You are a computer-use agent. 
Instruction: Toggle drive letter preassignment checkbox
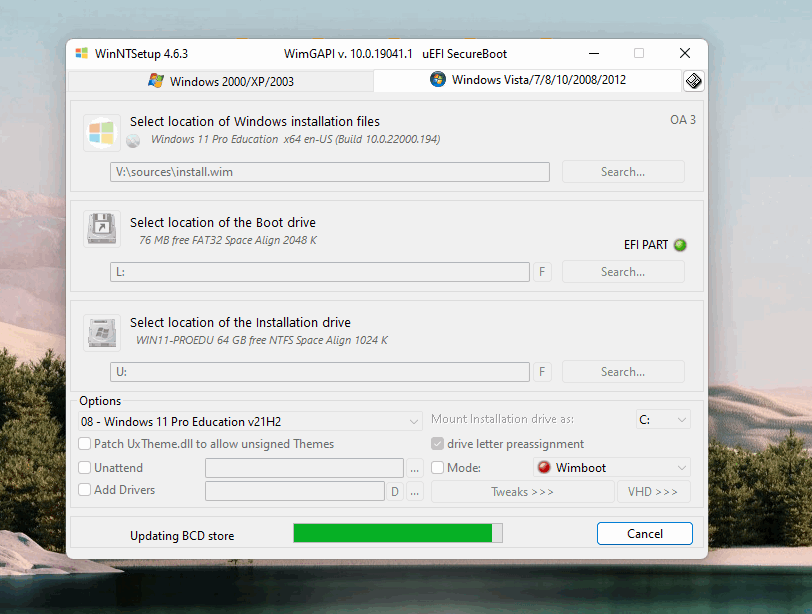(x=438, y=444)
